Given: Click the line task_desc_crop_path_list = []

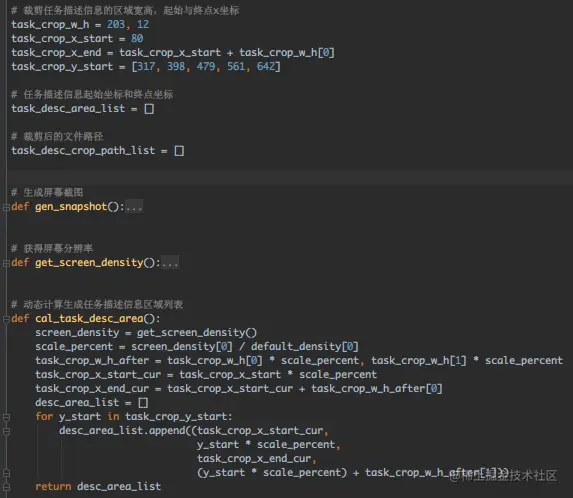Looking at the screenshot, I should [x=98, y=151].
